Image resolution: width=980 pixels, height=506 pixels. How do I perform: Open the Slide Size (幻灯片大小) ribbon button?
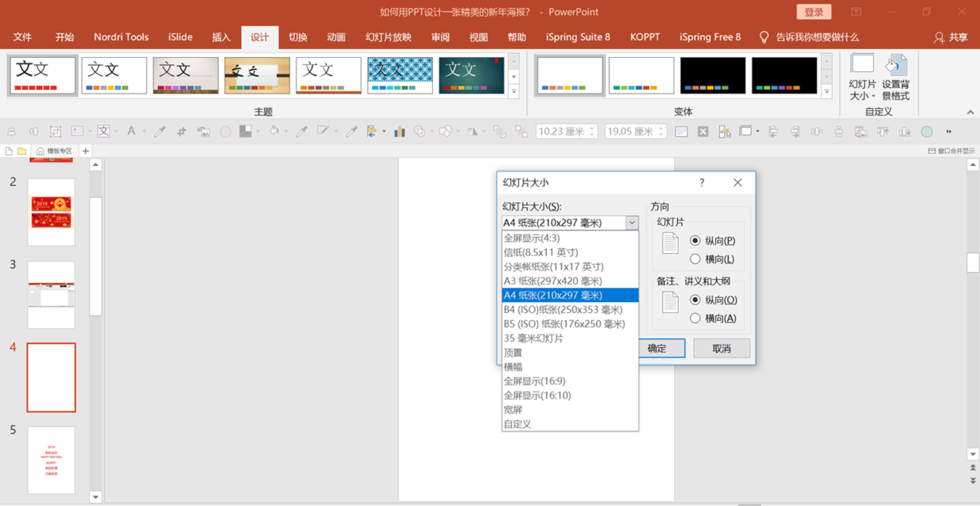pyautogui.click(x=862, y=78)
